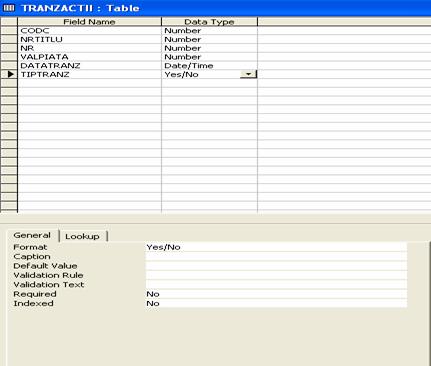Click the Data Type column header
This screenshot has height=366, width=431.
coord(209,22)
